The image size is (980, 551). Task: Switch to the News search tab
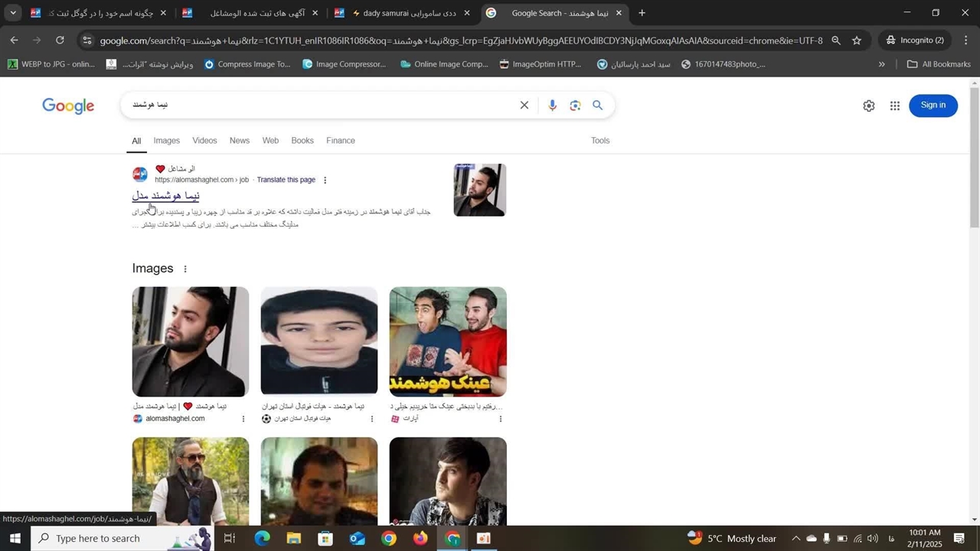pyautogui.click(x=240, y=141)
